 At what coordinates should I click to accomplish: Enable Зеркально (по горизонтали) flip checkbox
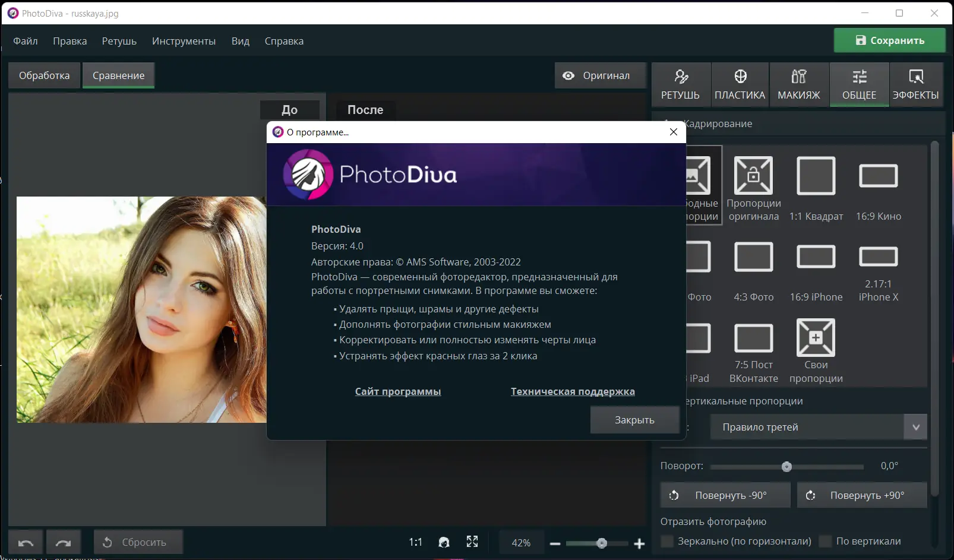[x=668, y=541]
